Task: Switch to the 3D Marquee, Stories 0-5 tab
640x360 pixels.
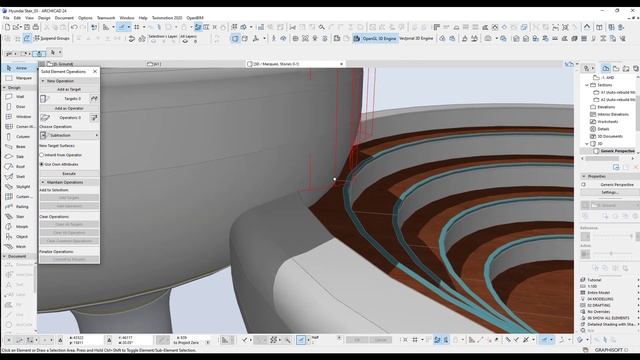Action: point(296,64)
